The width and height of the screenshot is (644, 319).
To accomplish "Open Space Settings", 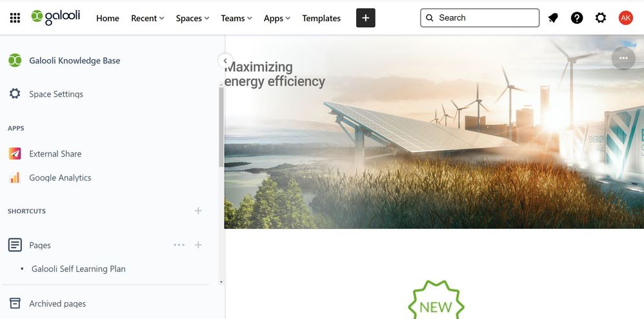I will click(56, 94).
